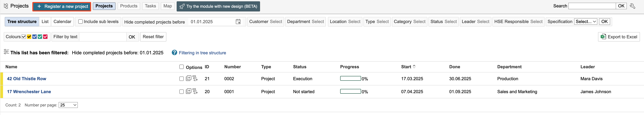Click add sub-project icon for 17 Wrenchester Lane

pos(195,92)
